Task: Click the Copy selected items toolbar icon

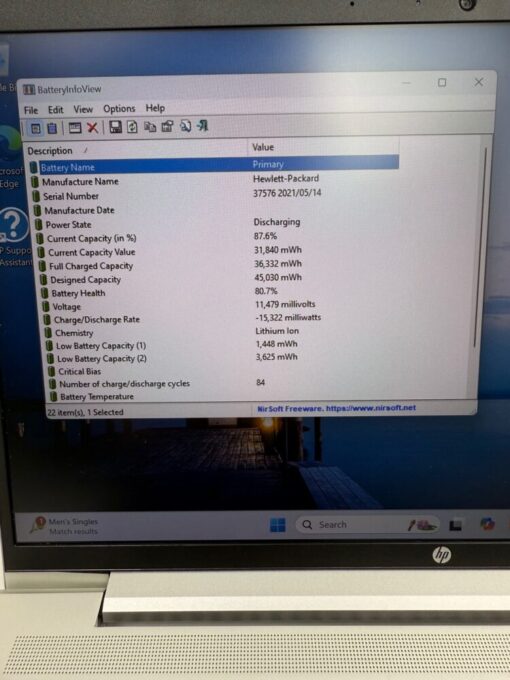Action: click(x=150, y=127)
